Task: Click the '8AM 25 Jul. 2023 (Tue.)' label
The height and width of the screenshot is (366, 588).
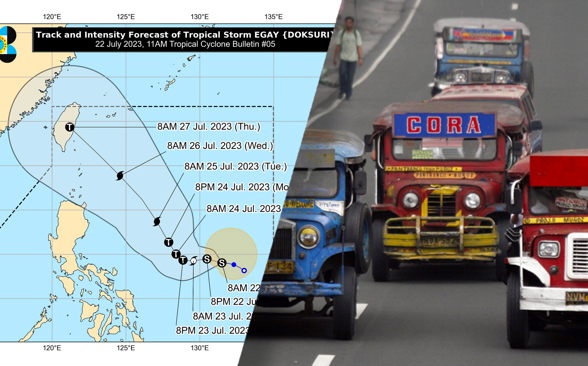Action: pyautogui.click(x=235, y=166)
